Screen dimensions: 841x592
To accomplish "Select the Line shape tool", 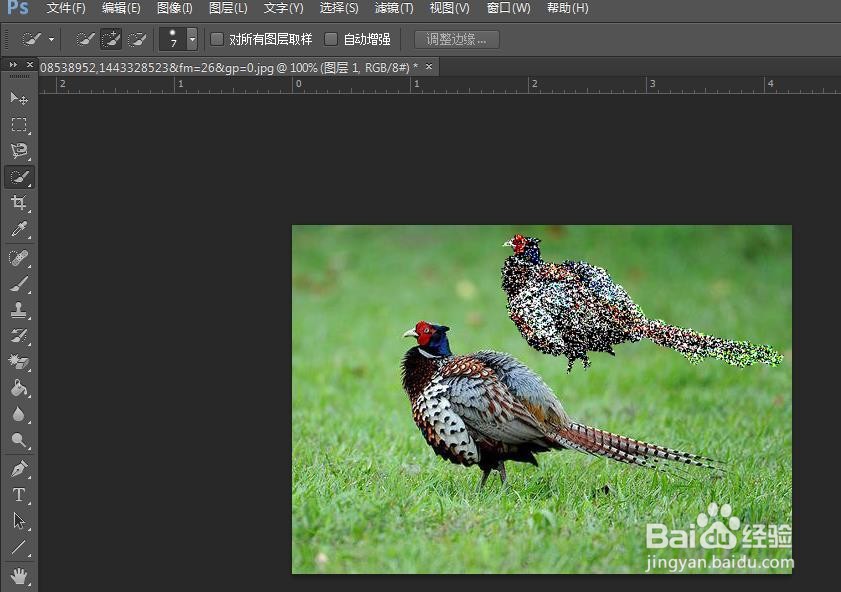I will tap(19, 547).
